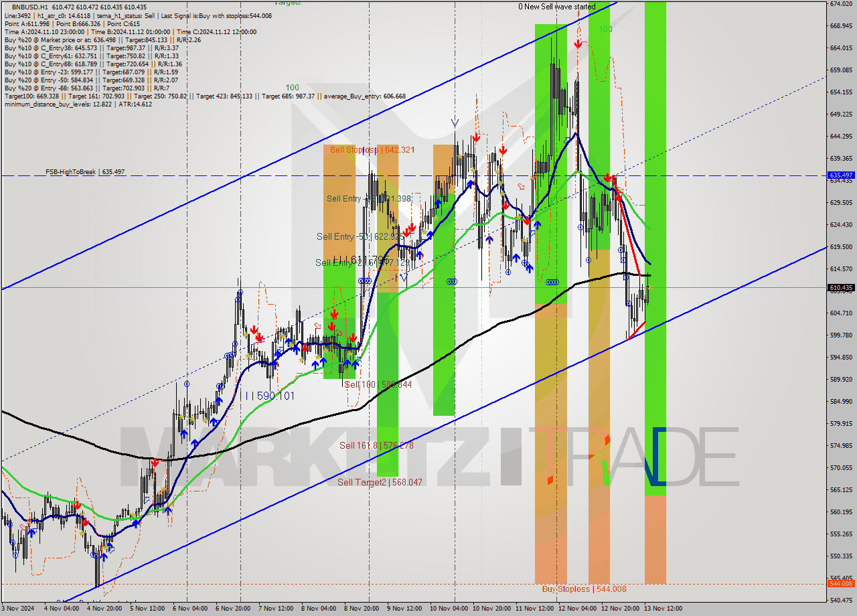Click the red 544.008 price tag on axis
Viewport: 857px width, 616px height.
tap(842, 583)
